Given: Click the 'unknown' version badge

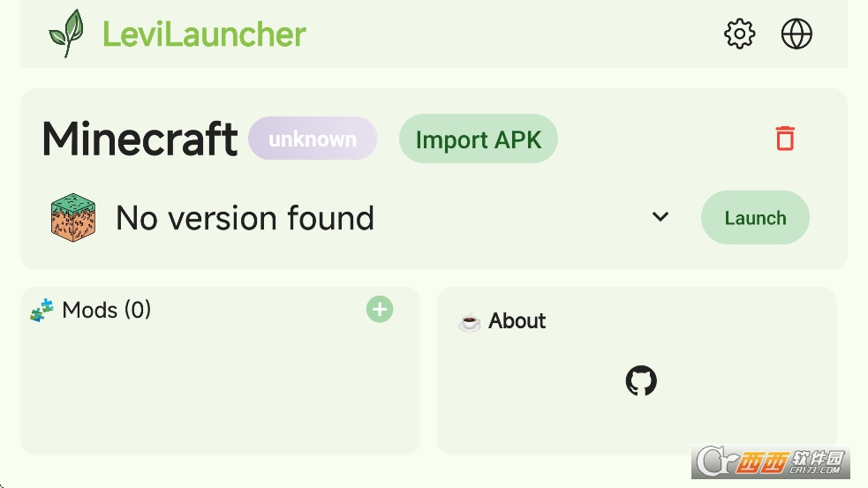Looking at the screenshot, I should pos(313,139).
